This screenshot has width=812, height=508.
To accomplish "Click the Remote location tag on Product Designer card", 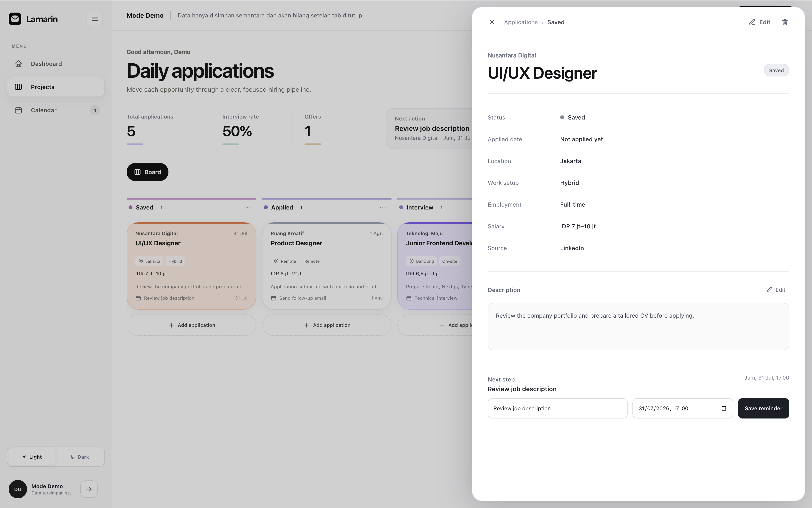I will tap(285, 261).
